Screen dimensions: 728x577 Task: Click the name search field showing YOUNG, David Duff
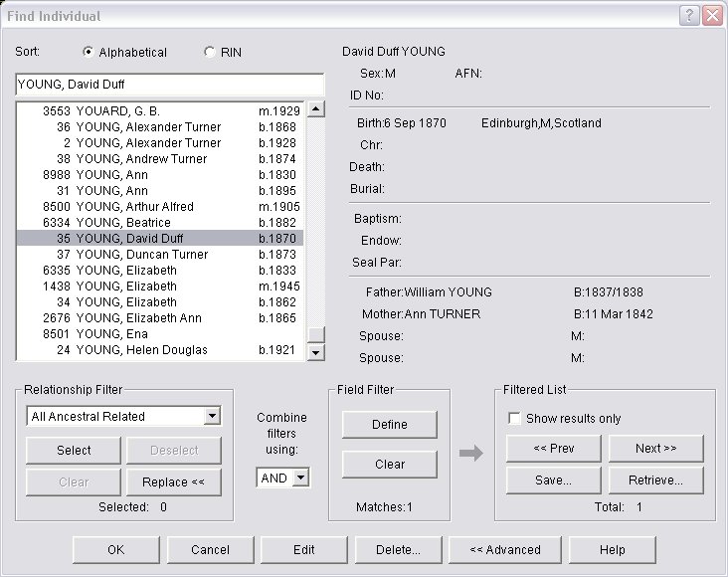(169, 85)
